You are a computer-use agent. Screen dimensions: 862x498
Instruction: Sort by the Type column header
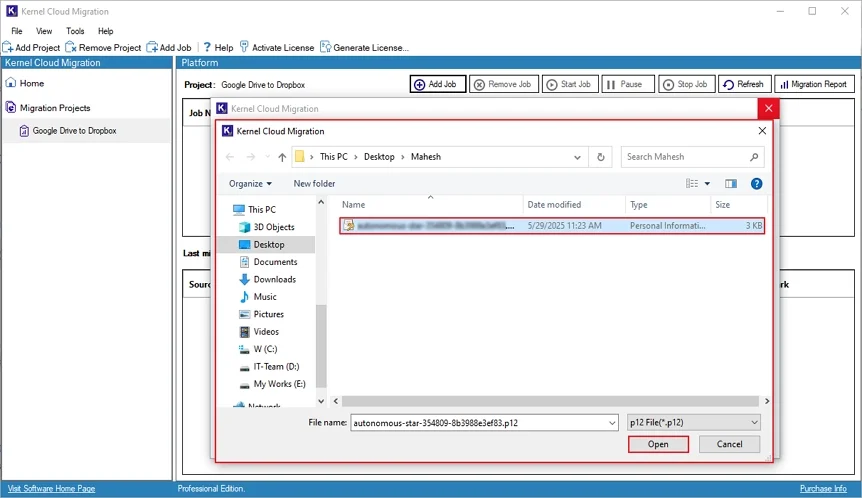(668, 204)
